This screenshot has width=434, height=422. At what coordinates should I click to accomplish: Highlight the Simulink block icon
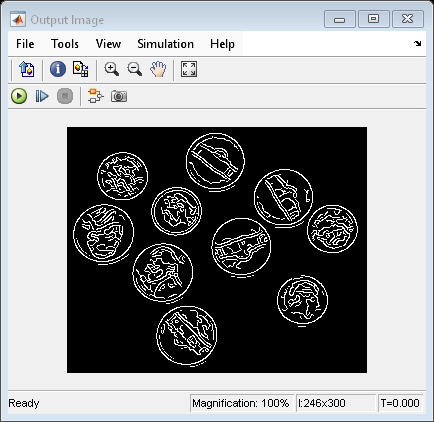(x=96, y=96)
